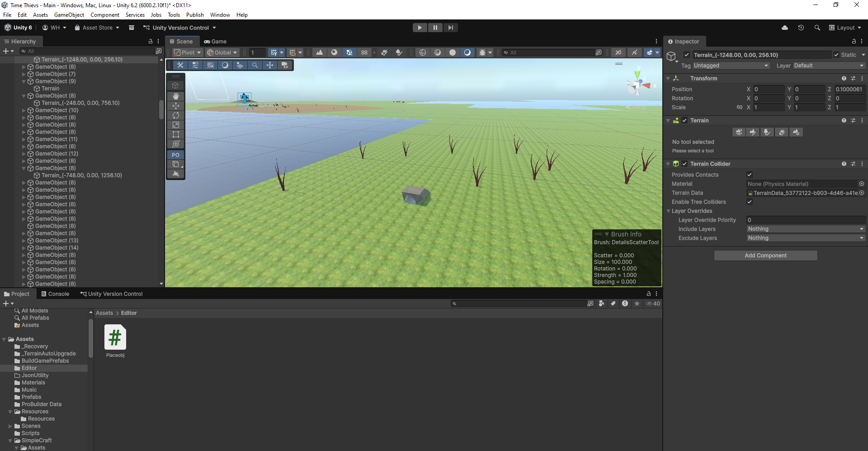Open the Include Layers dropdown
This screenshot has width=868, height=451.
(806, 229)
